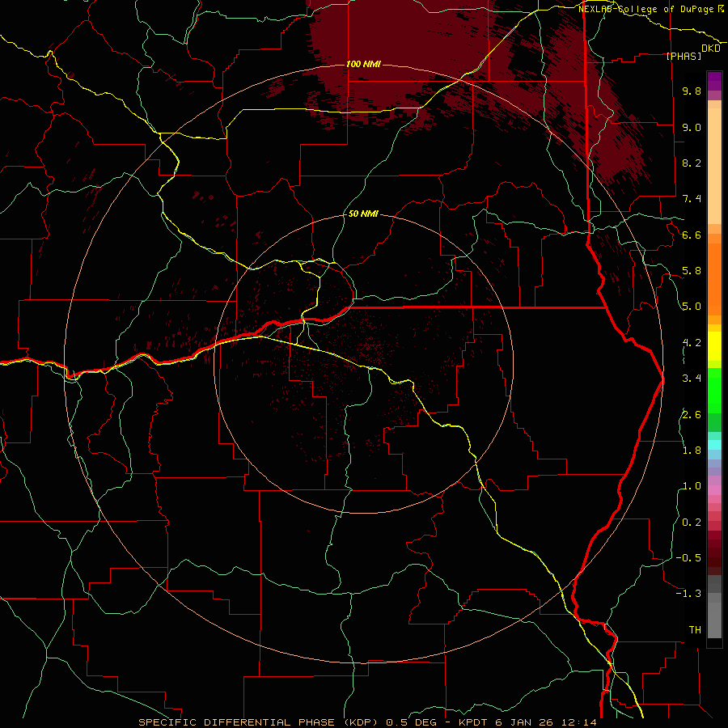Click the 9.8 scale value
Screen dimensions: 728x728
tap(692, 91)
